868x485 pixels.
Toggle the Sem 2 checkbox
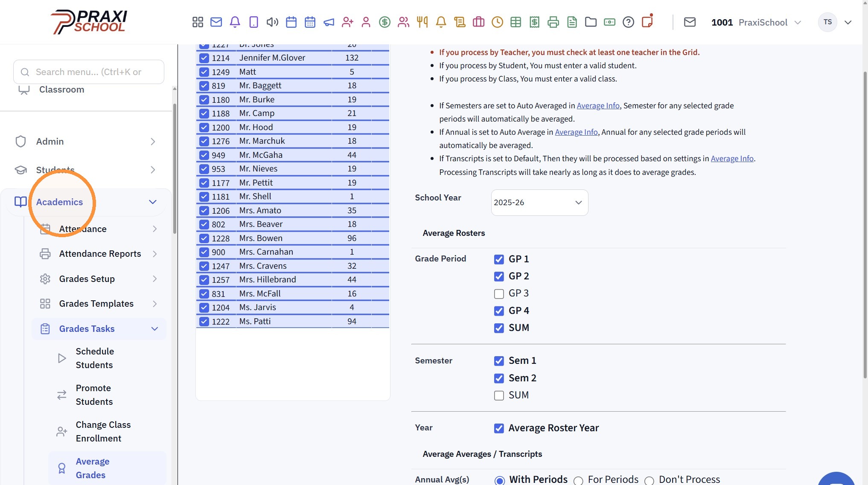pos(499,378)
